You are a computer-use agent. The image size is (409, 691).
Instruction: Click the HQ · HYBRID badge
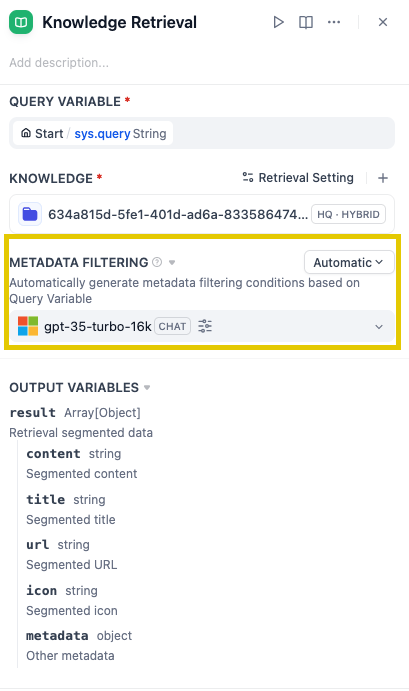(348, 214)
